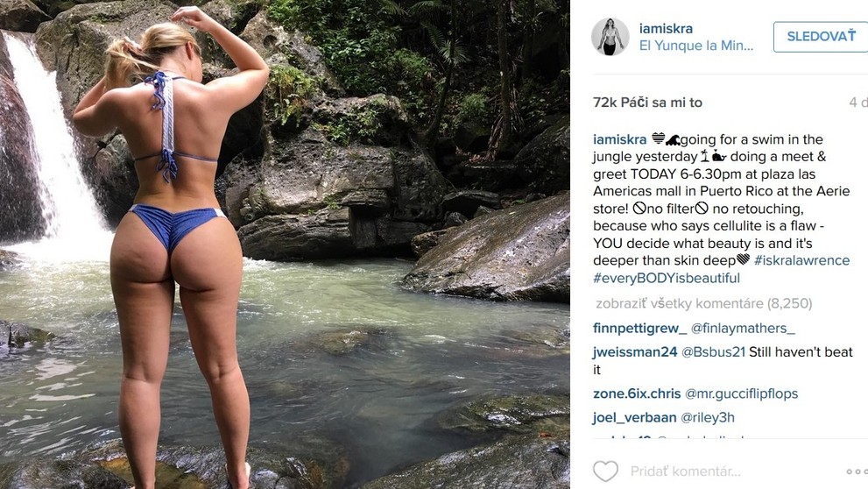Open El Yunque la Min... location link
868x489 pixels.
695,46
